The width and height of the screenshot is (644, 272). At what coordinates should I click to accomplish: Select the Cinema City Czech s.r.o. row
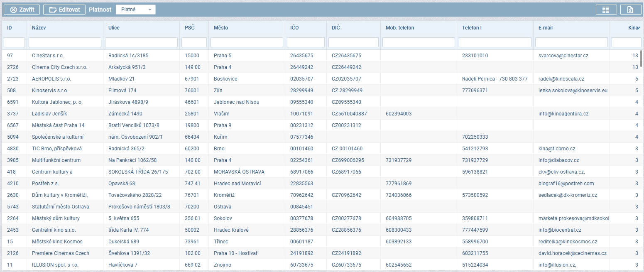point(59,67)
